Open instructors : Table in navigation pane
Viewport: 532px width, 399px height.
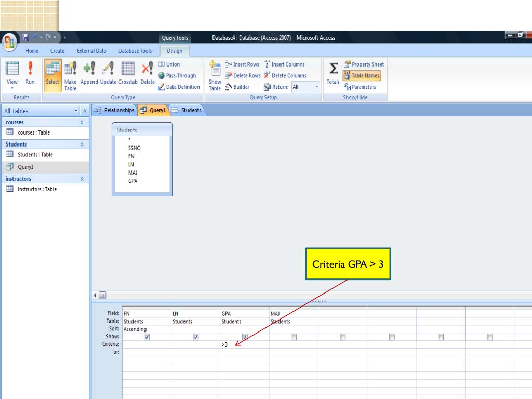45,189
